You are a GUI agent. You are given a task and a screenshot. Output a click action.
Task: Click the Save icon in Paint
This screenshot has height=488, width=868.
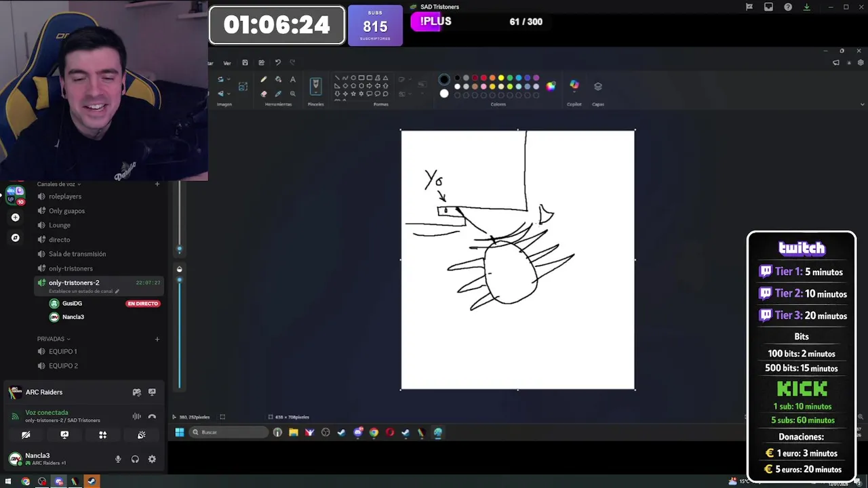[245, 62]
